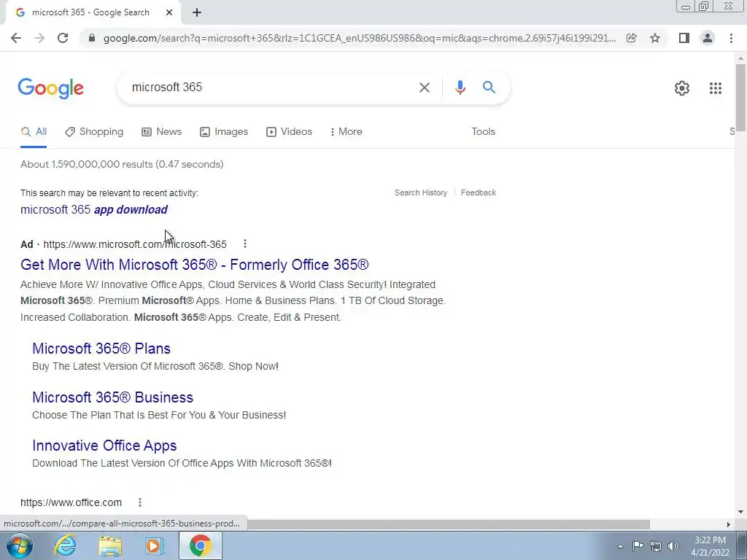This screenshot has height=560, width=747.
Task: Click the taskbar clock showing 3:22 PM
Action: click(x=710, y=546)
